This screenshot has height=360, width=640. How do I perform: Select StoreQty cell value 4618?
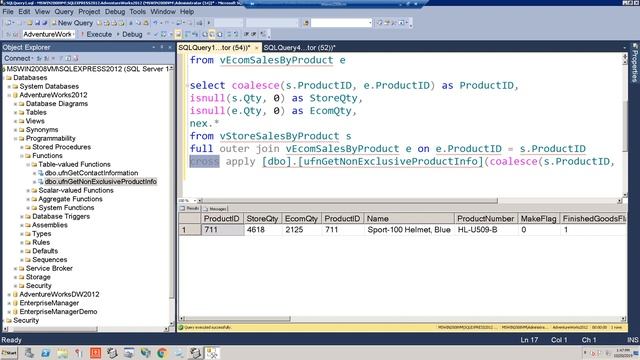(262, 230)
